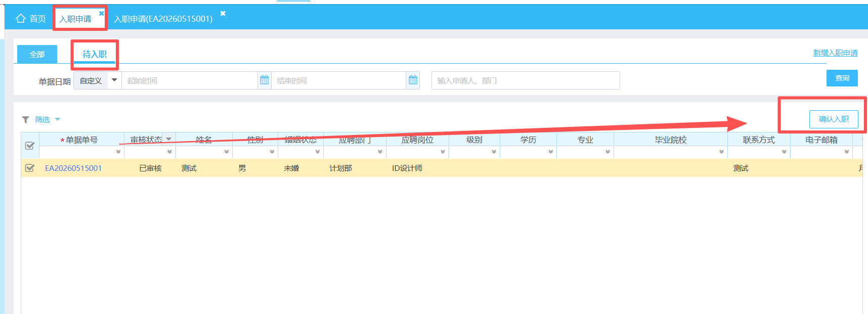The width and height of the screenshot is (868, 314).
Task: Expand the 毕业院校 column filter
Action: coord(722,152)
